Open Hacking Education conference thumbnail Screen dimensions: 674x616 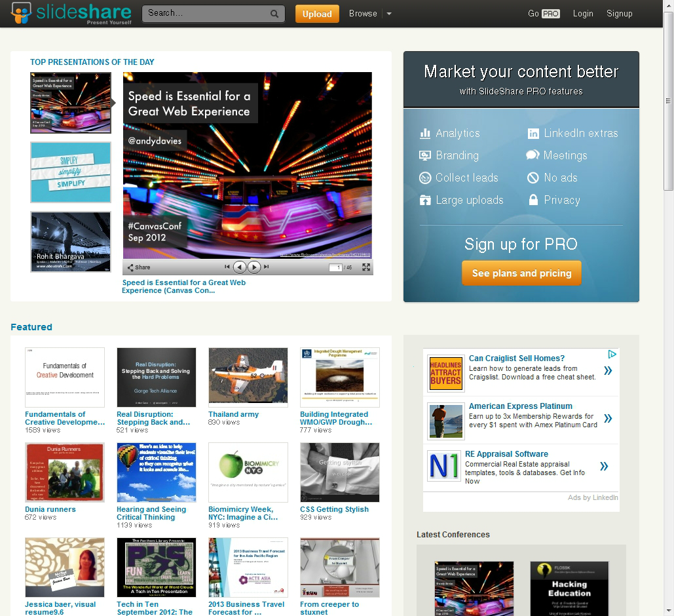coord(570,588)
